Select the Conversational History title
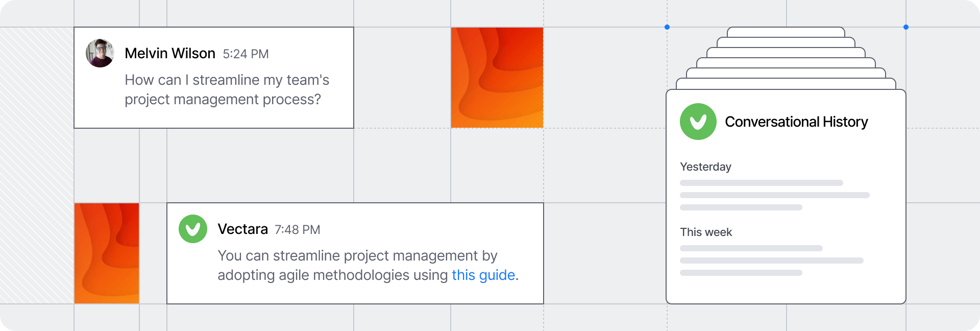This screenshot has width=980, height=331. pyautogui.click(x=796, y=122)
